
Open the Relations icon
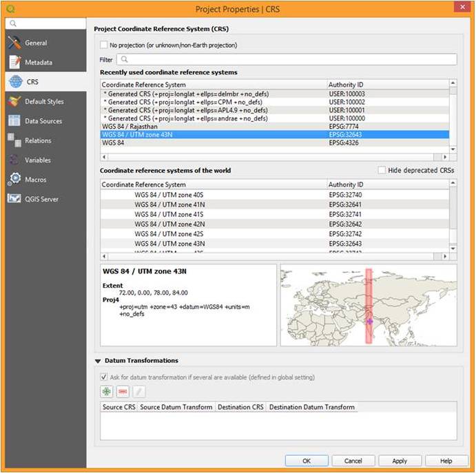(14, 140)
